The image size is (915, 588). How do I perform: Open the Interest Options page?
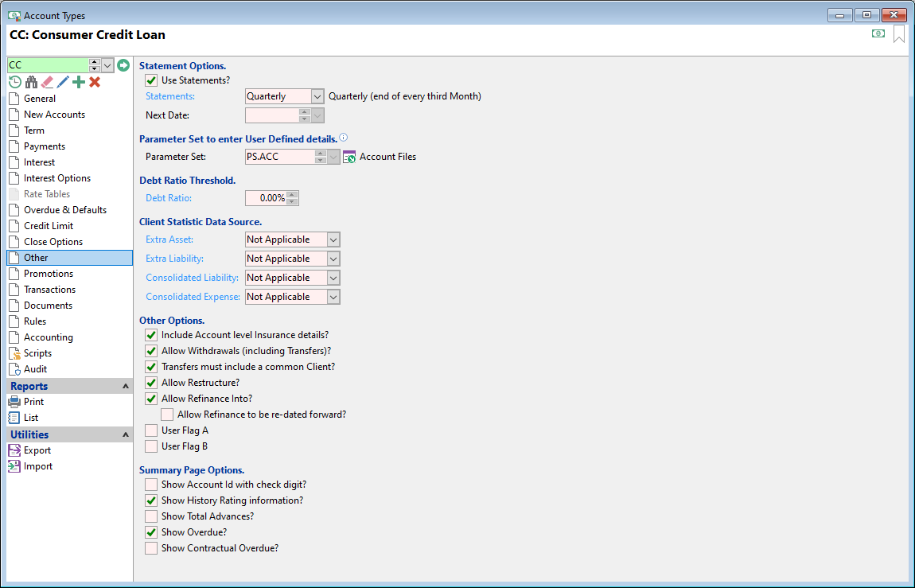57,178
